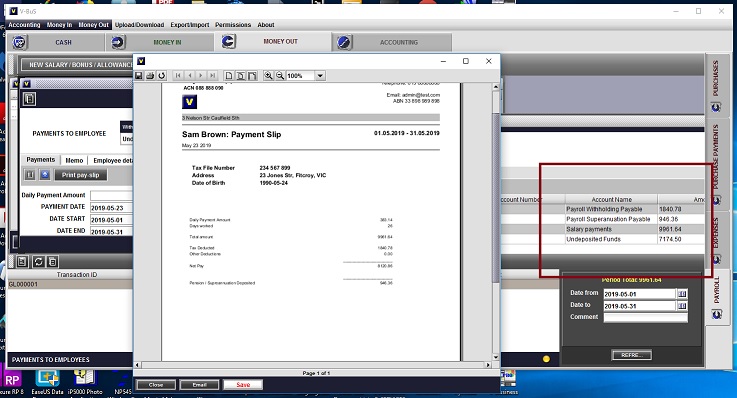
Task: Switch to the MONEY IN section
Action: (167, 42)
